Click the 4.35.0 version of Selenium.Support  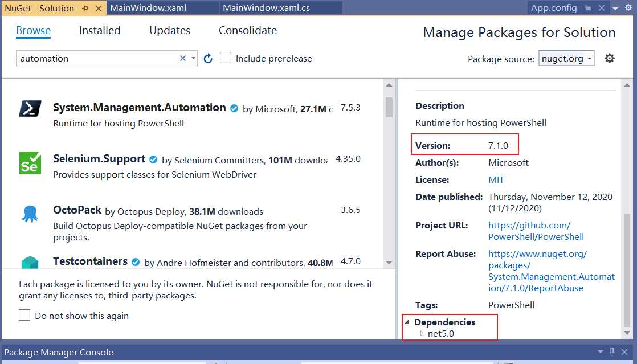point(348,159)
